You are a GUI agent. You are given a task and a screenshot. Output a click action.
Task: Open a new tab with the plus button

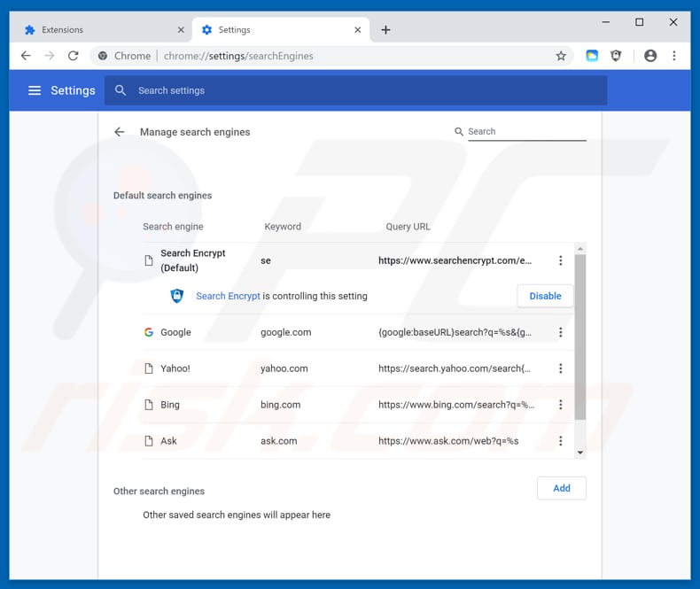coord(385,30)
